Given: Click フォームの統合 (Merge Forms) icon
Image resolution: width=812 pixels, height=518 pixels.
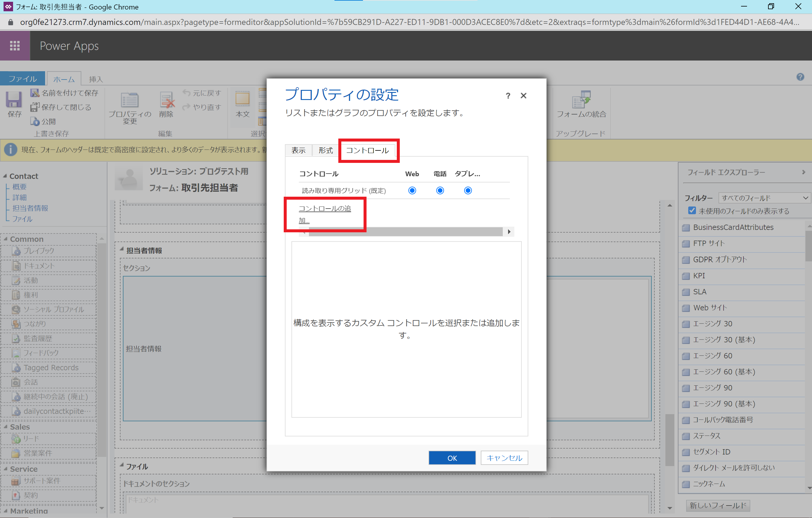Looking at the screenshot, I should pyautogui.click(x=581, y=99).
